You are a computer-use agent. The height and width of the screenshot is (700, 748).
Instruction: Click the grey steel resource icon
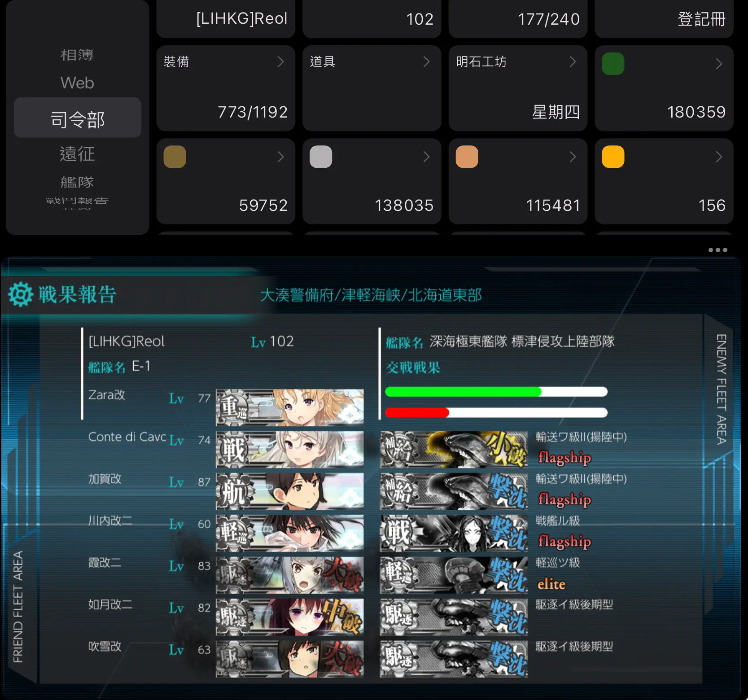pyautogui.click(x=321, y=157)
